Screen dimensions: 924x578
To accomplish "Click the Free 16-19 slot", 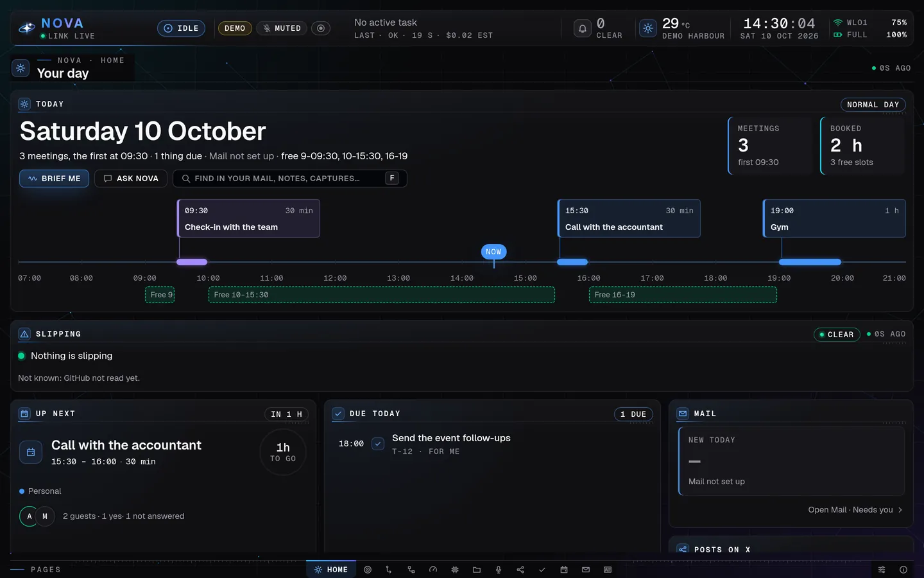I will pos(683,295).
